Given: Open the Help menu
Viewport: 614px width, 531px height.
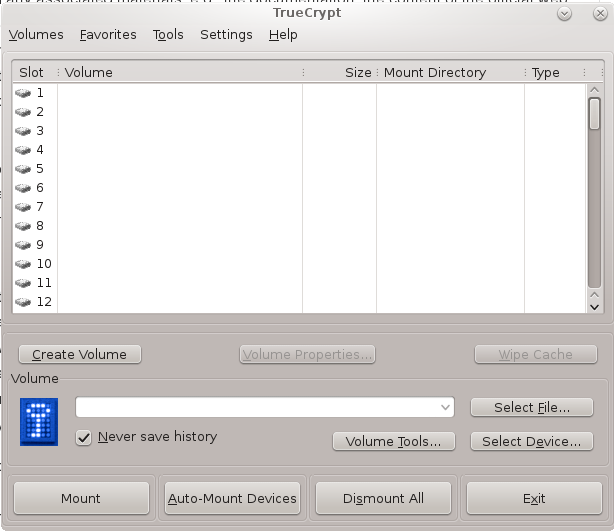Looking at the screenshot, I should point(283,35).
